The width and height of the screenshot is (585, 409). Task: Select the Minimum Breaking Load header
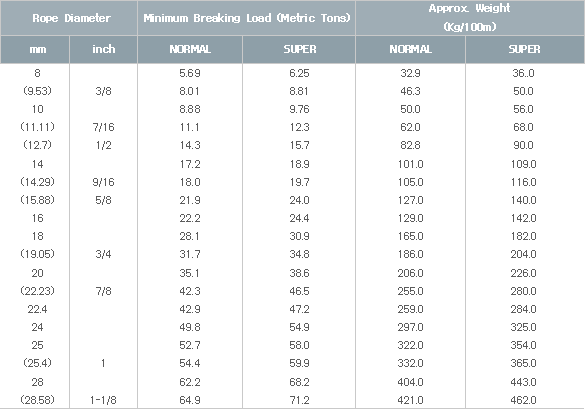247,18
